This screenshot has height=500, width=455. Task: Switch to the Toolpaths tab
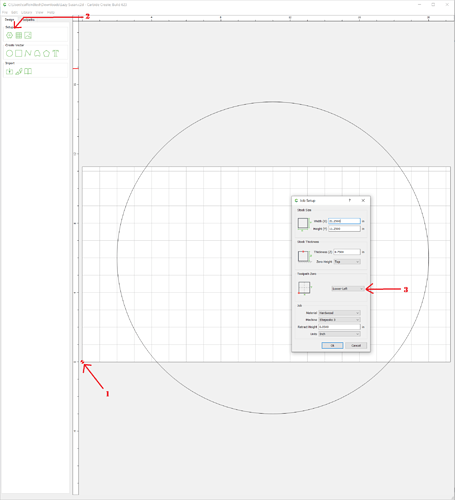point(28,20)
